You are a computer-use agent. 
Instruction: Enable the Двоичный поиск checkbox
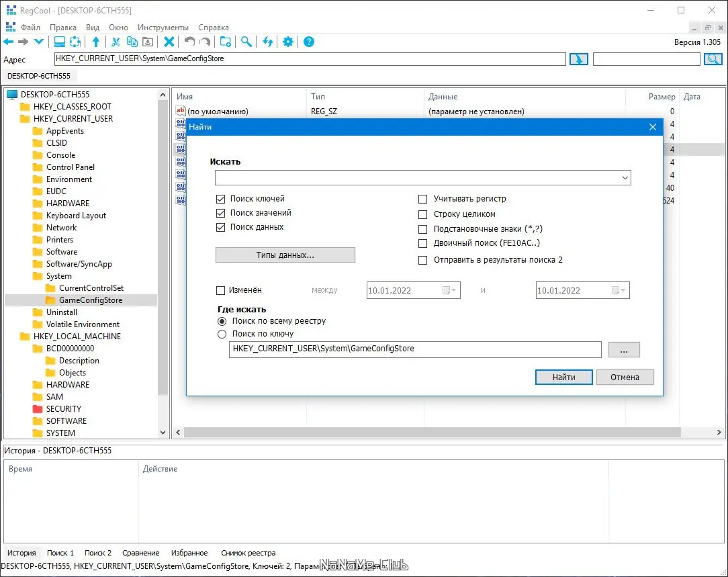pos(422,243)
